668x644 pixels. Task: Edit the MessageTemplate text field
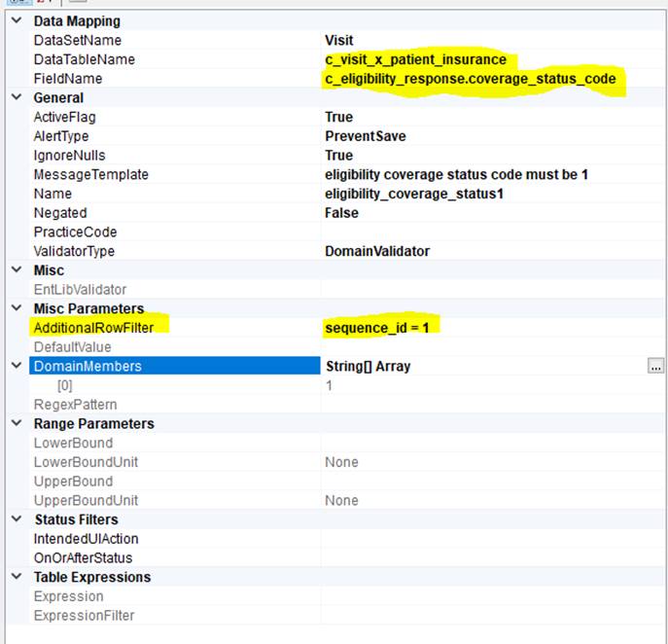point(457,175)
